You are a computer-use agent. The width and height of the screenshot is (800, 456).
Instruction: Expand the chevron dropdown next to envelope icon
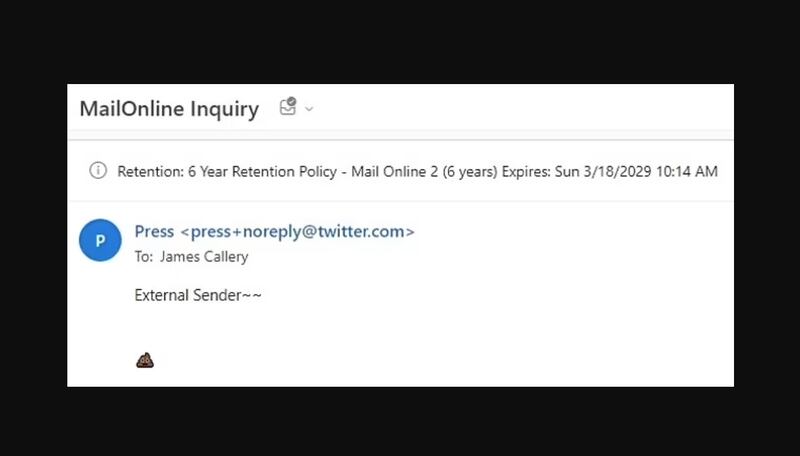coord(309,109)
